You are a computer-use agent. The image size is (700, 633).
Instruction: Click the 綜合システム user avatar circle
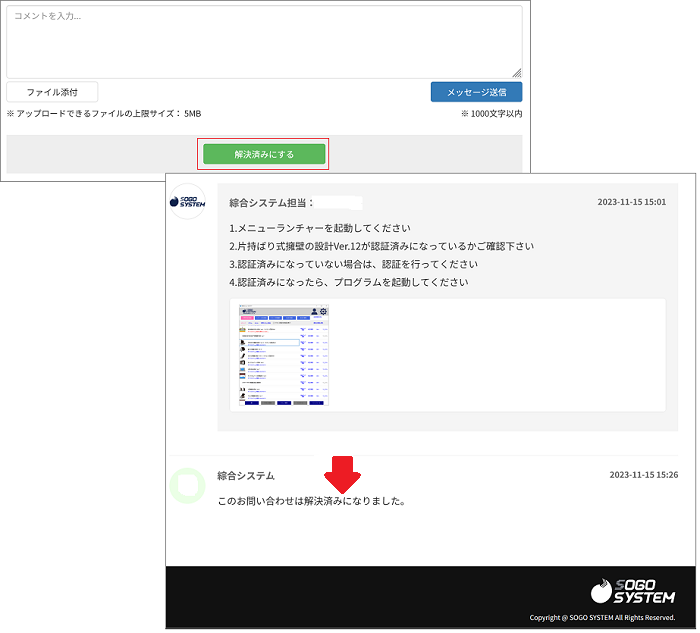[x=188, y=486]
